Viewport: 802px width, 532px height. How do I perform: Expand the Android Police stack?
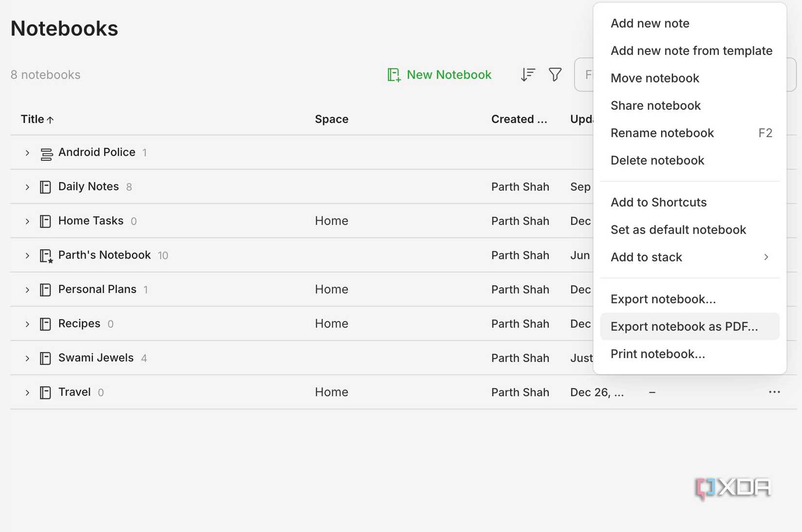[x=27, y=153]
